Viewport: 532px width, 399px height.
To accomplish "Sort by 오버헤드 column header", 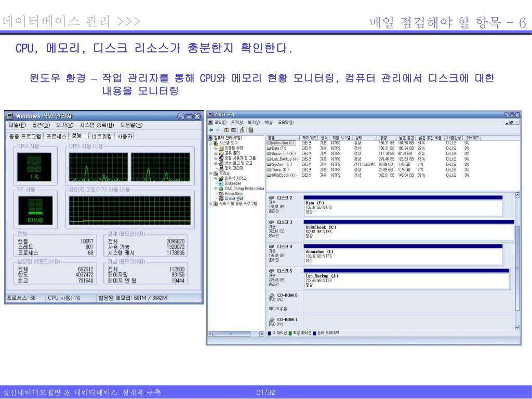I will 472,138.
